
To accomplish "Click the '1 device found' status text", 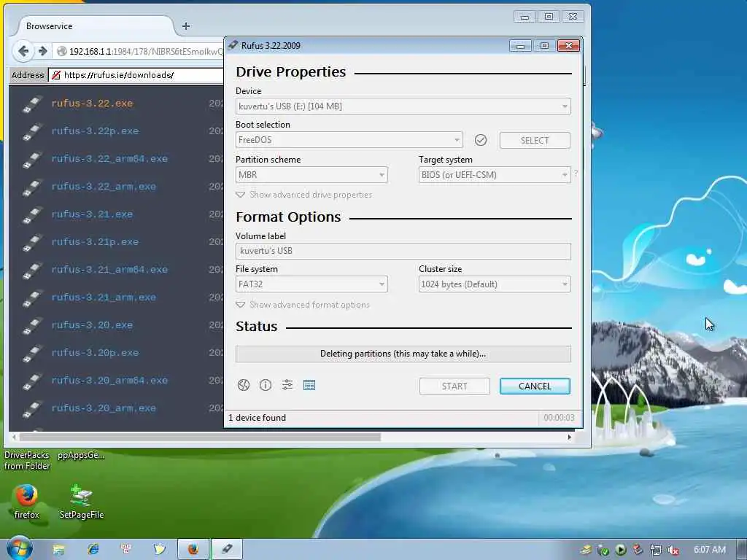I will click(257, 418).
